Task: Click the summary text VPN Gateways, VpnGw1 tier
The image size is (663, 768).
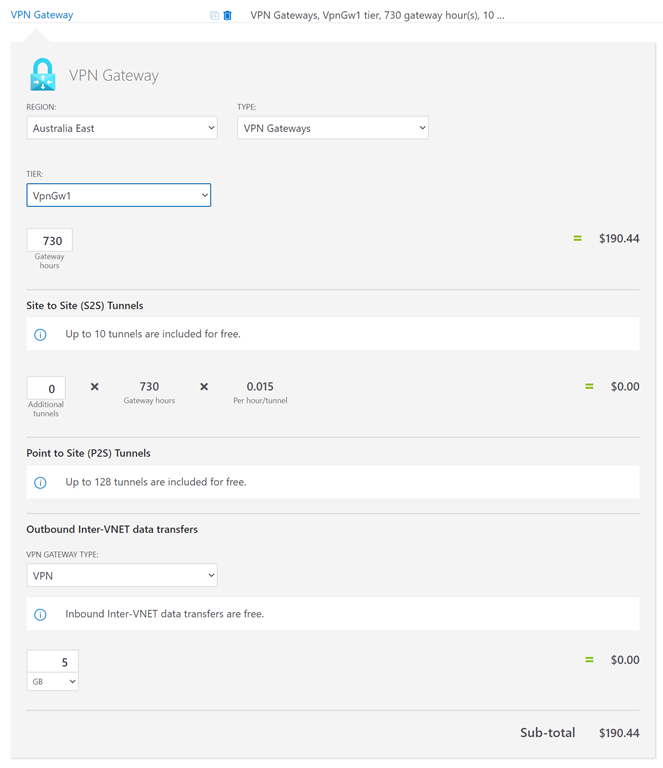Action: [377, 16]
